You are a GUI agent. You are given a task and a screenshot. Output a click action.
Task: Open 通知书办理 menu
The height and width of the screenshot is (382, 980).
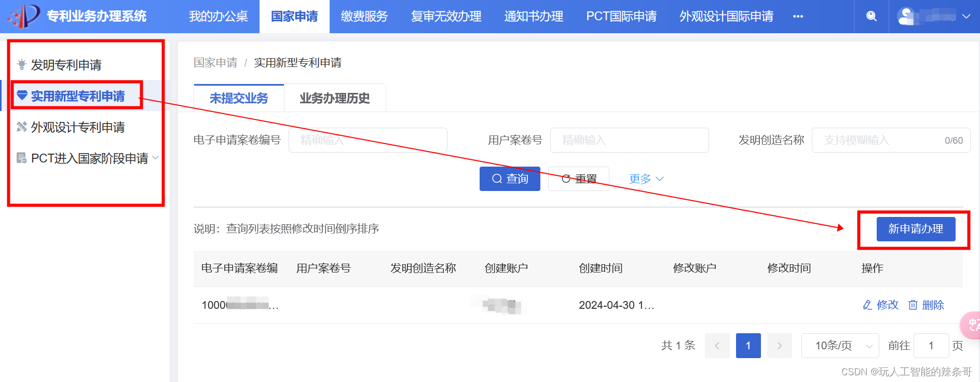click(x=534, y=17)
